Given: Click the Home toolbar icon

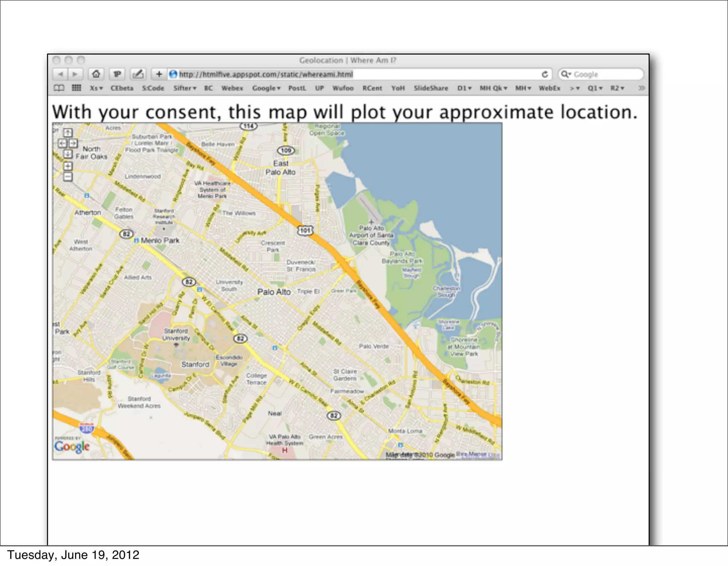Looking at the screenshot, I should 96,74.
